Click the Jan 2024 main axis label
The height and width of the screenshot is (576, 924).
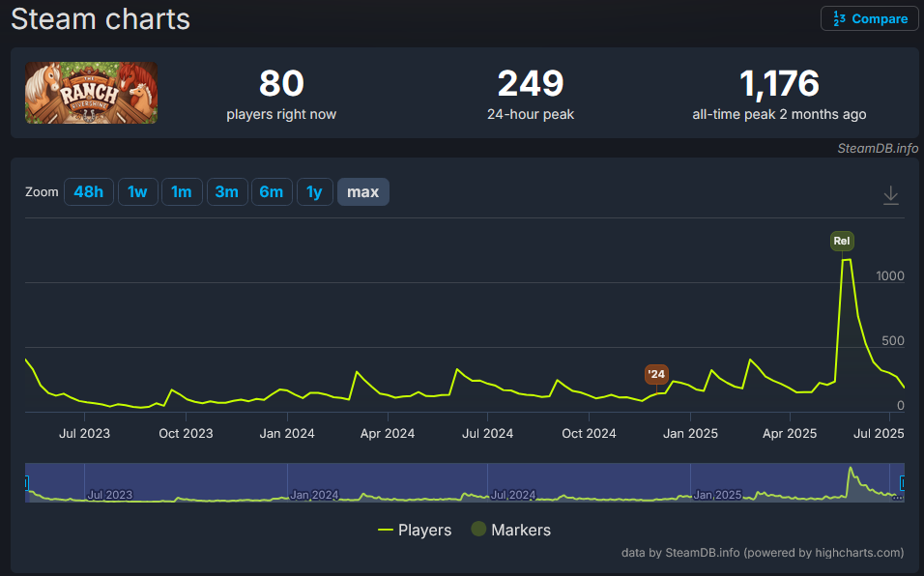tap(287, 434)
